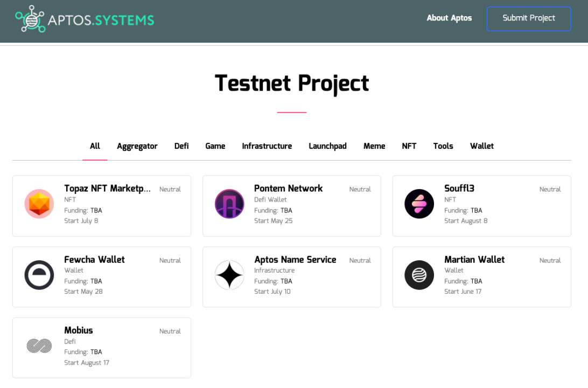Open the Martian Wallet project title
The image size is (588, 388).
coord(474,260)
